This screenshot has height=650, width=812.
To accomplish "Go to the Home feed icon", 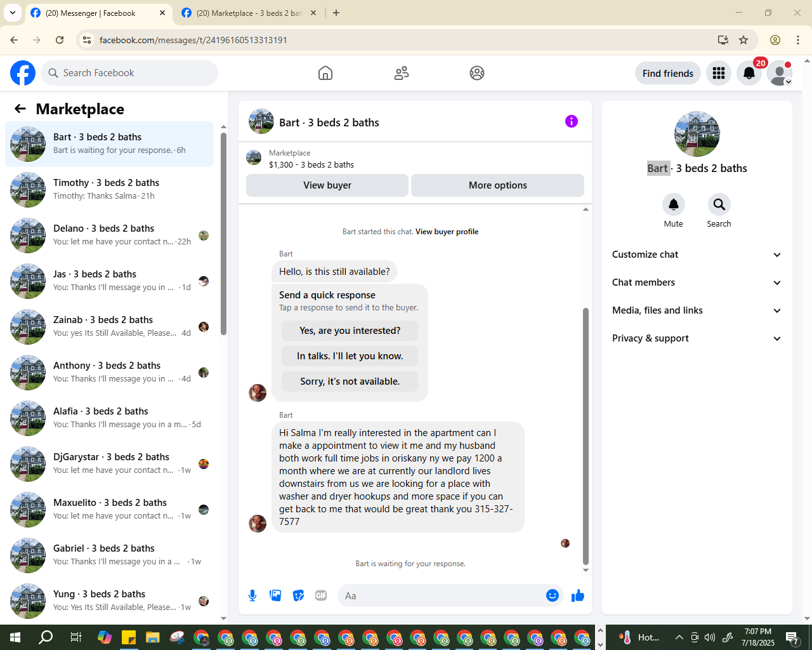I will [x=325, y=73].
